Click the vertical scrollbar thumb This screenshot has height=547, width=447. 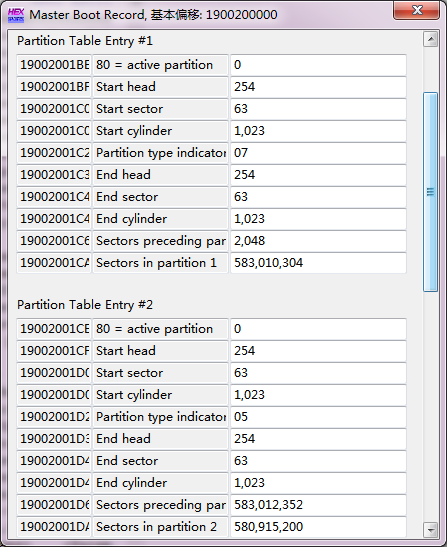click(431, 192)
